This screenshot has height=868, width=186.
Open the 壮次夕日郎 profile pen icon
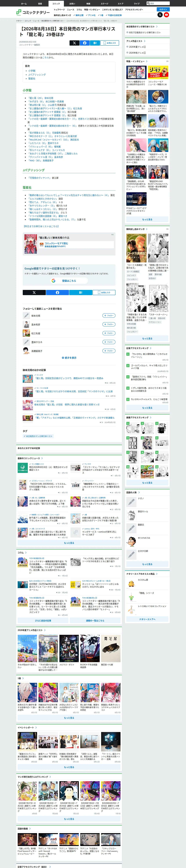coord(131,554)
